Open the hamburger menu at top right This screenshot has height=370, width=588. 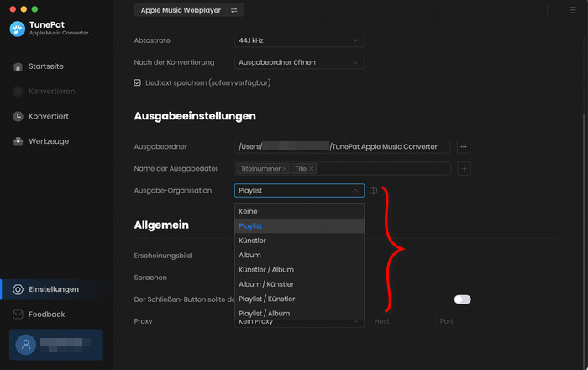(572, 10)
